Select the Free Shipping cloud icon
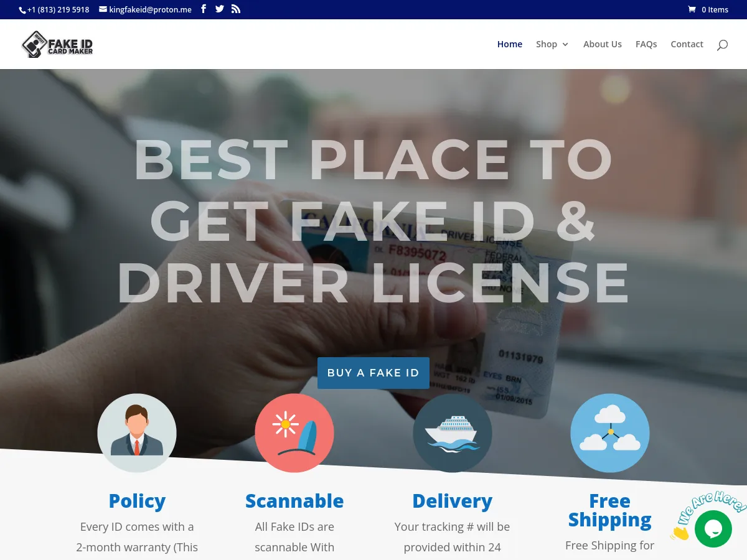Image resolution: width=747 pixels, height=560 pixels. (610, 432)
